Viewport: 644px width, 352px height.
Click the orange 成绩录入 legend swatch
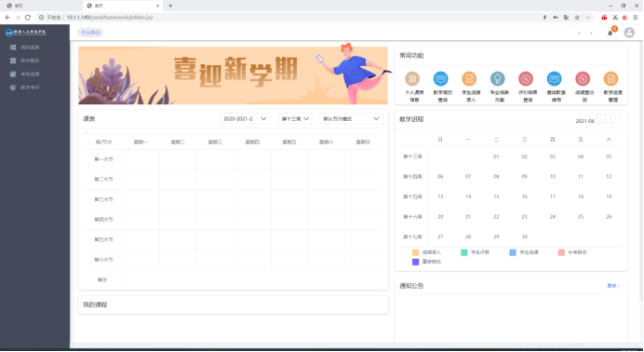tap(416, 252)
